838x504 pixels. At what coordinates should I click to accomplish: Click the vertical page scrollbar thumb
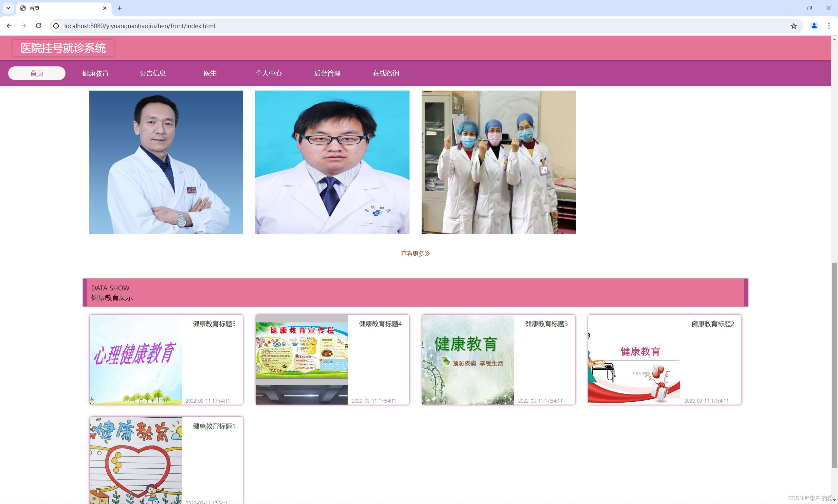click(x=834, y=365)
